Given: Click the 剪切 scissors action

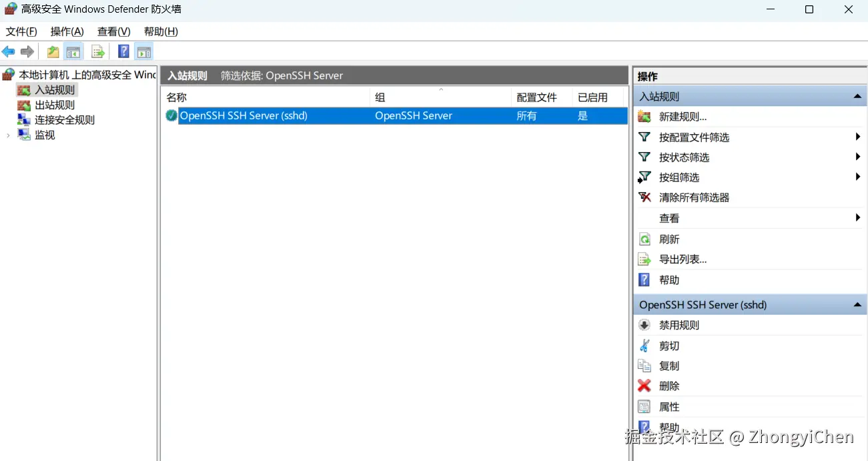Looking at the screenshot, I should click(x=669, y=346).
